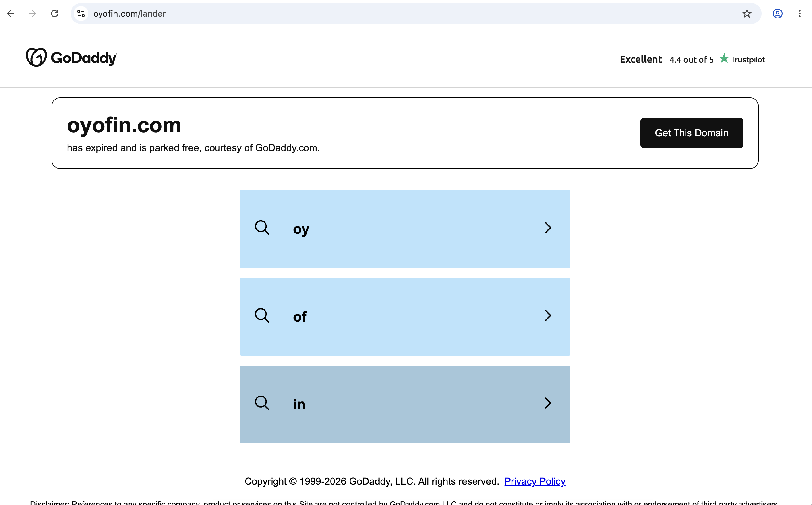Click the browser back arrow
The height and width of the screenshot is (505, 812).
pos(11,13)
